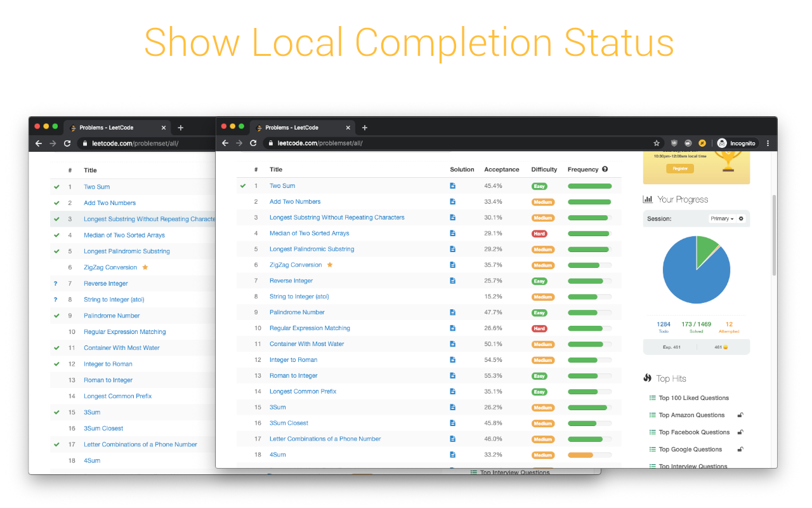
Task: Open Chrome three-dot menu in front window
Action: (768, 144)
